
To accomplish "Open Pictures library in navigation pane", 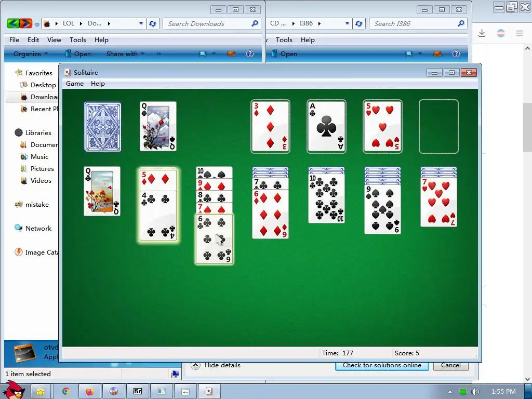I will (x=37, y=169).
